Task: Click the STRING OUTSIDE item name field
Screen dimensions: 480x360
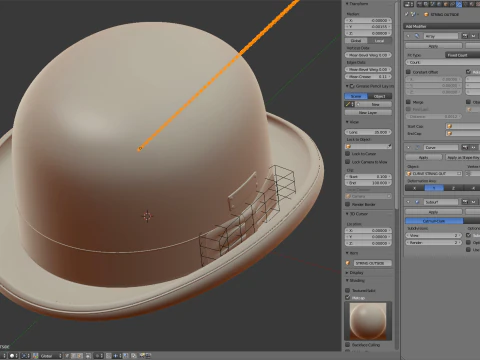Action: tap(372, 263)
